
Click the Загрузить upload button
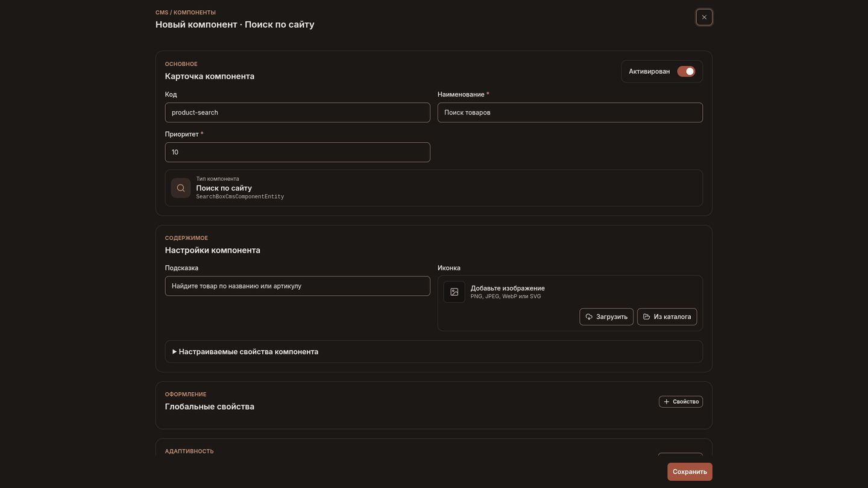(x=606, y=317)
